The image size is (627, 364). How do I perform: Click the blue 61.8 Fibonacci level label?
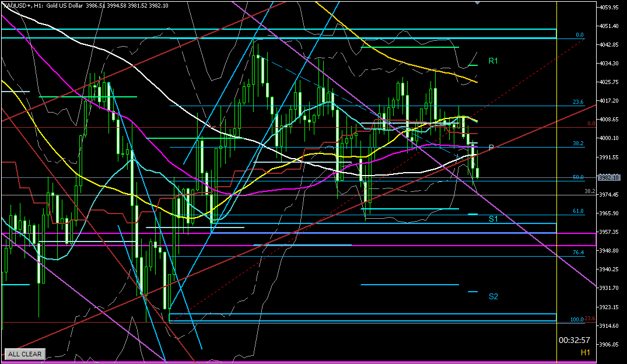coord(577,211)
